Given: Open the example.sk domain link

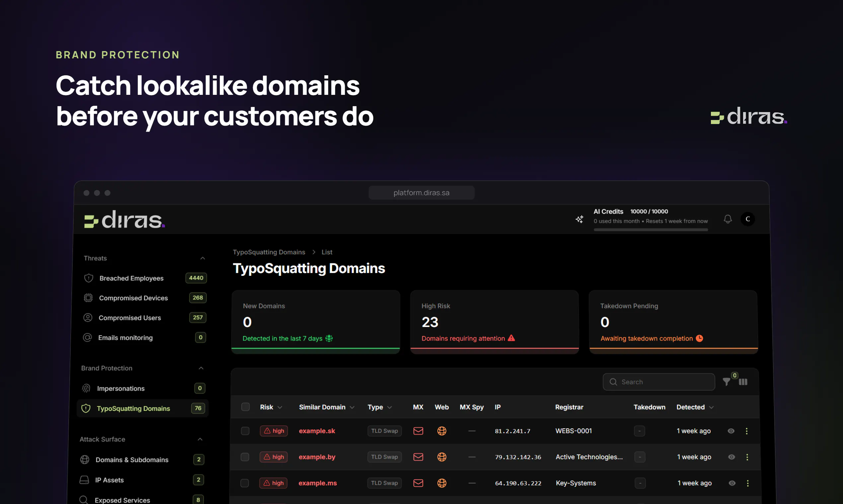Looking at the screenshot, I should [x=317, y=431].
